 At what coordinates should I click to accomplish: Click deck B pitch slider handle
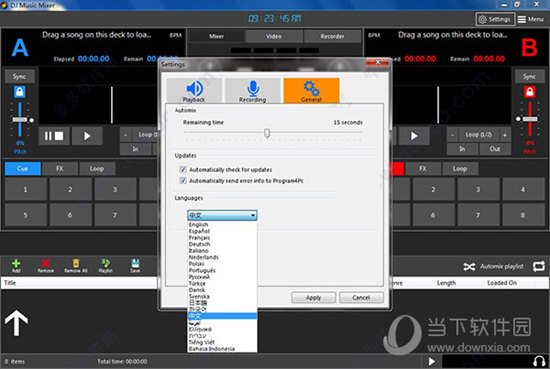tap(530, 119)
